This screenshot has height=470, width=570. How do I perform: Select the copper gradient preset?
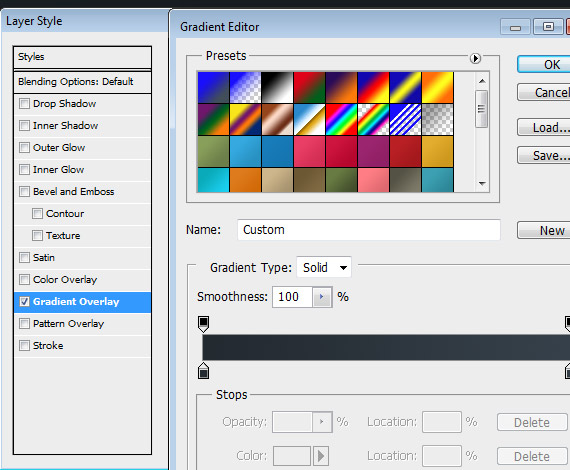coord(277,119)
